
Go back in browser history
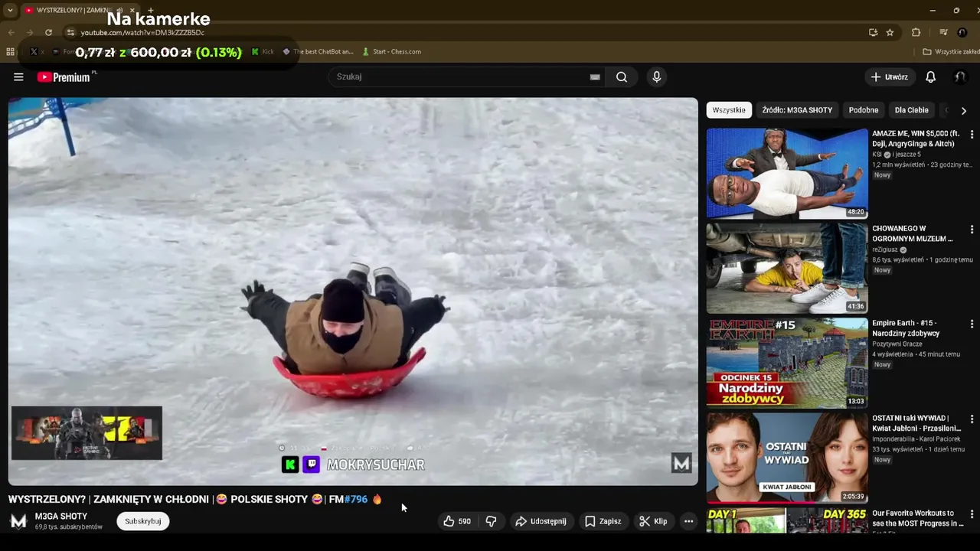click(11, 32)
